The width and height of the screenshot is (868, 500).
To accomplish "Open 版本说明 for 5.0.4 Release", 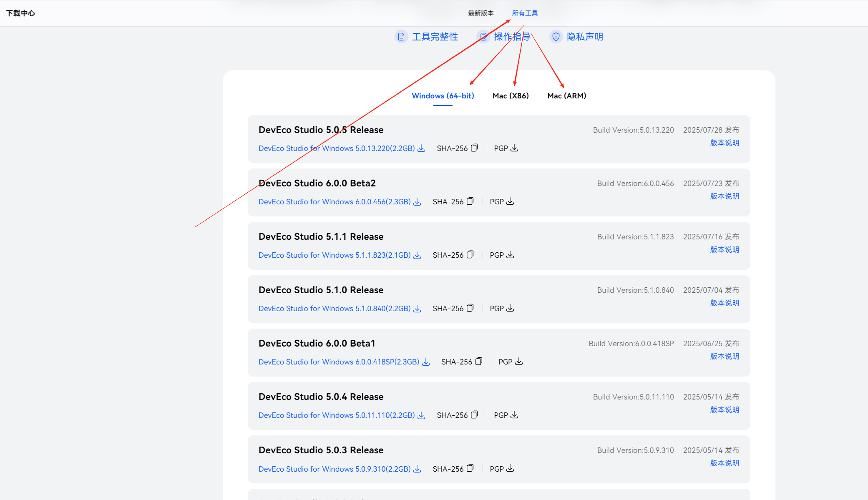I will click(725, 410).
